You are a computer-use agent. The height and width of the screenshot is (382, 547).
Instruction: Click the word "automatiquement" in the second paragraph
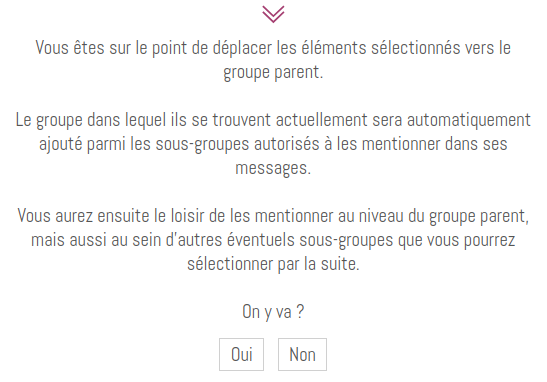click(x=469, y=120)
